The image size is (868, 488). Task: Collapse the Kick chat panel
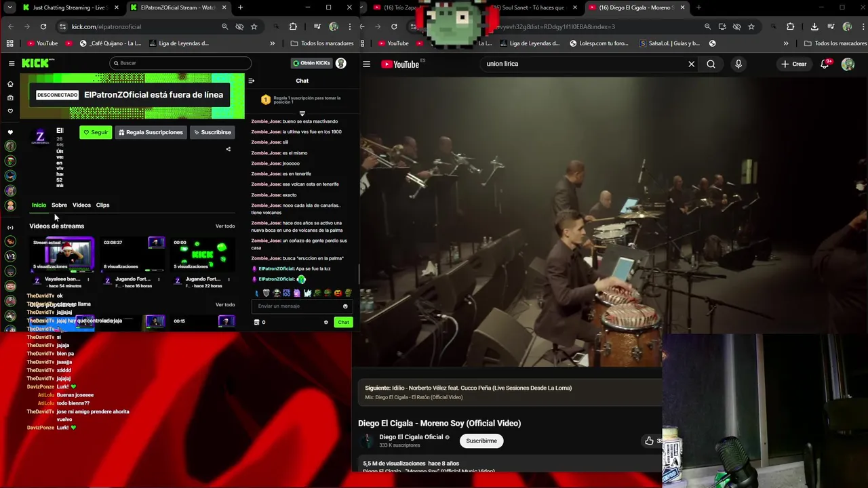pyautogui.click(x=251, y=81)
